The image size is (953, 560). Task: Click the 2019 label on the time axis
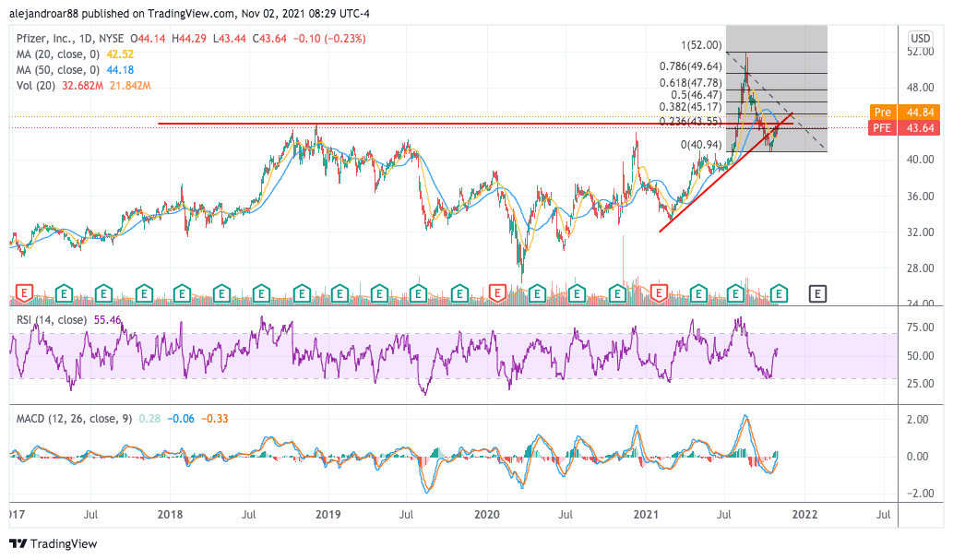328,515
